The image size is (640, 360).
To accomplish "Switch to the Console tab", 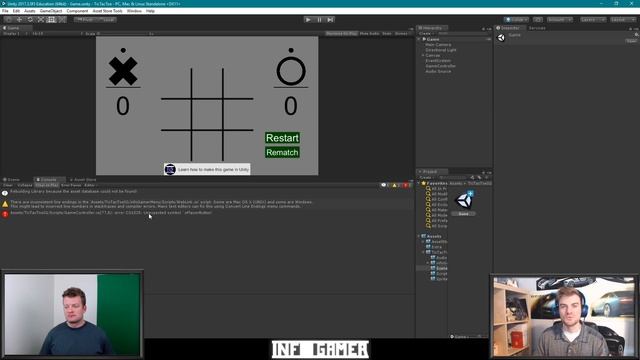I will pyautogui.click(x=48, y=180).
